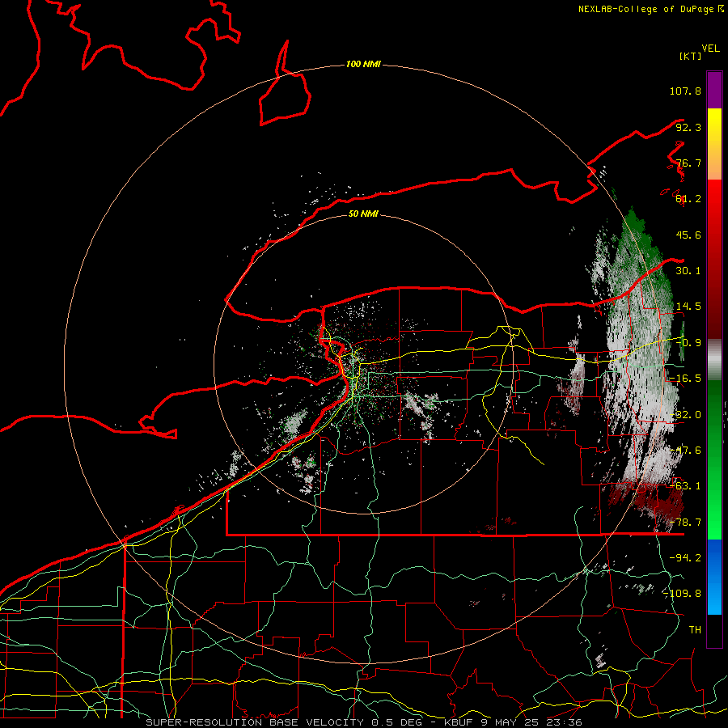This screenshot has height=728, width=728.
Task: Click the -63.1 legend value
Action: tap(685, 486)
